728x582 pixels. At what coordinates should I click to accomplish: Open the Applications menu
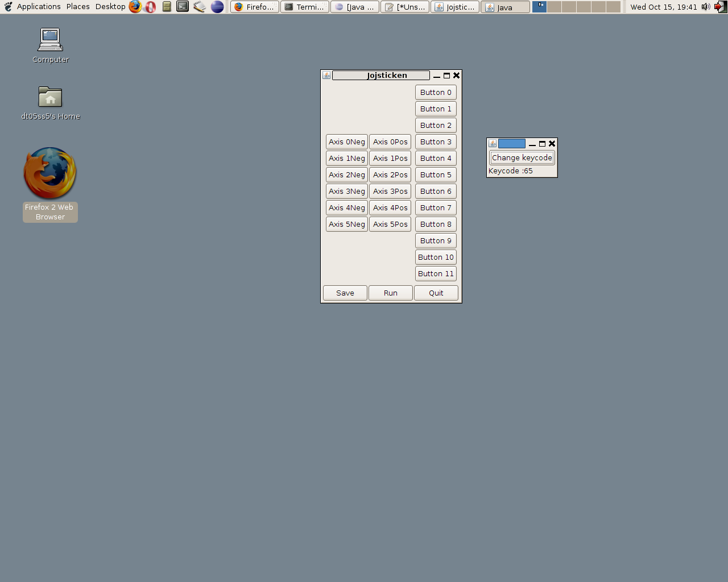coord(38,7)
